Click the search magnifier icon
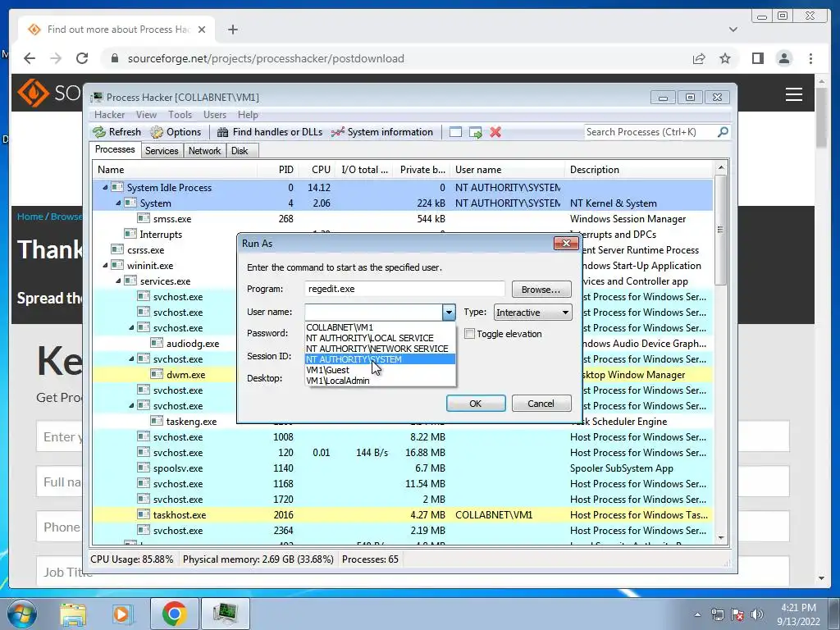This screenshot has height=630, width=840. click(x=723, y=132)
